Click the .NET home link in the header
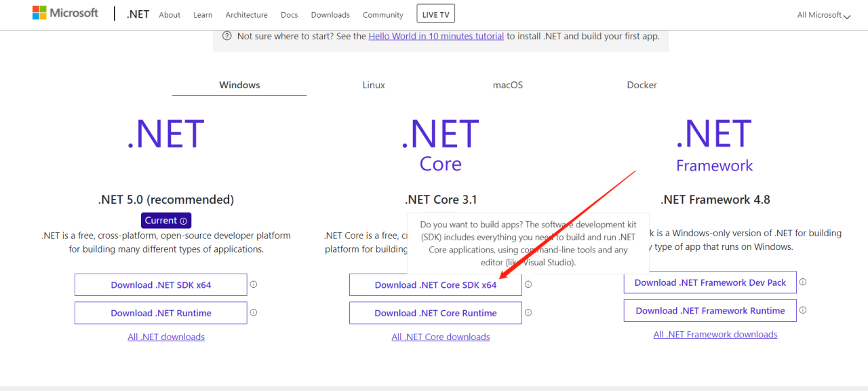Viewport: 868px width, 391px height. 138,13
